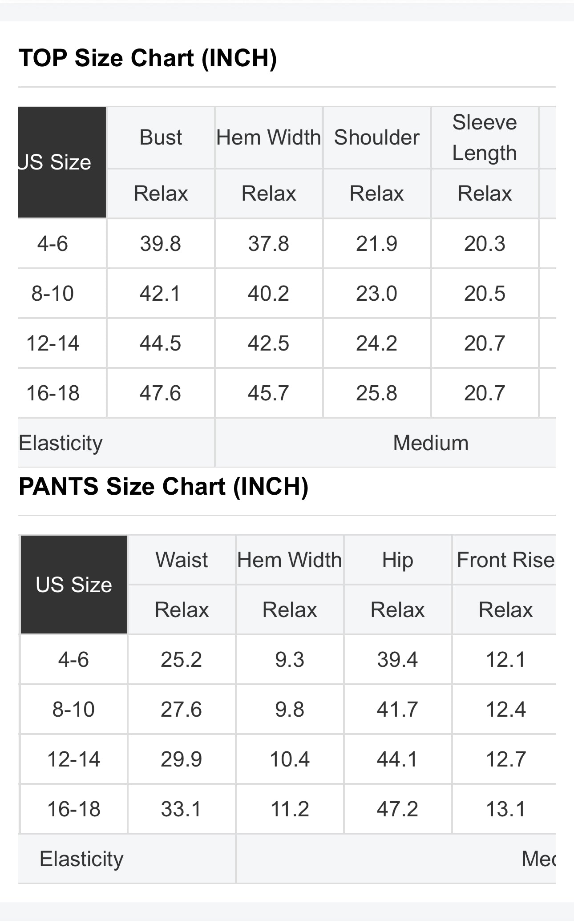The width and height of the screenshot is (574, 924).
Task: Click the PANTS Size Chart (INCH) heading
Action: pyautogui.click(x=163, y=486)
